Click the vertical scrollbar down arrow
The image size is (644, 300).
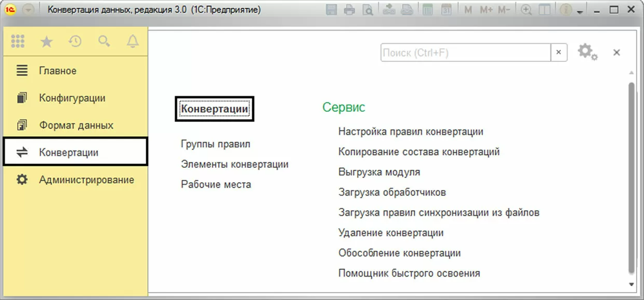point(632,284)
